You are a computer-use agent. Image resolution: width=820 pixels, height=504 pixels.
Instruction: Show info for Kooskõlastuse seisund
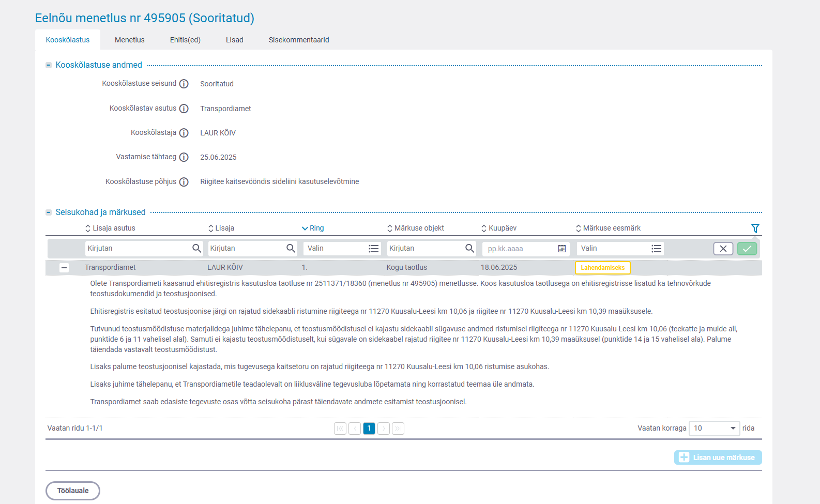(x=184, y=84)
